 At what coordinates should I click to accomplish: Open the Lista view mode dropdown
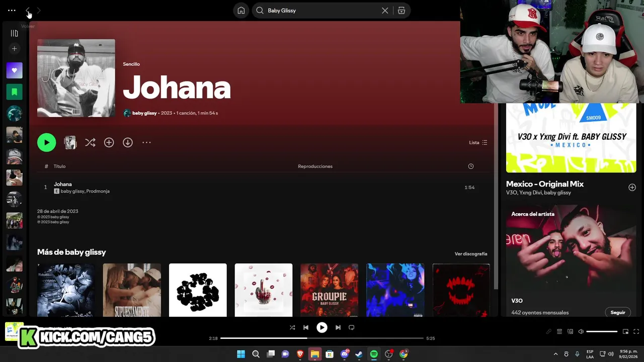tap(478, 142)
